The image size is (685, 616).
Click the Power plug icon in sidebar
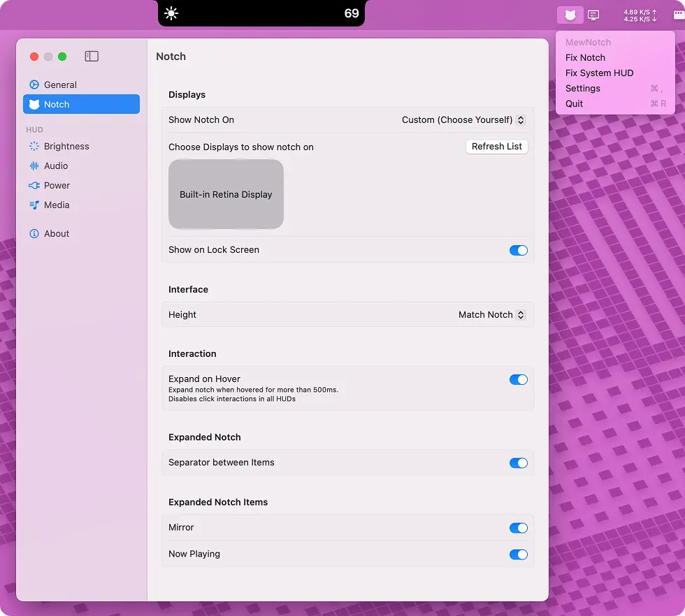pos(34,186)
